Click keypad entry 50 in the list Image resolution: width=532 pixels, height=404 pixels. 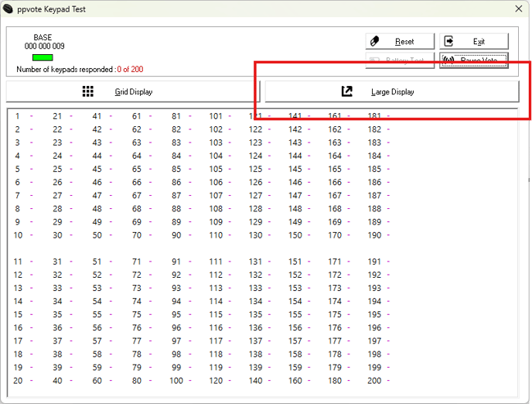tap(97, 235)
